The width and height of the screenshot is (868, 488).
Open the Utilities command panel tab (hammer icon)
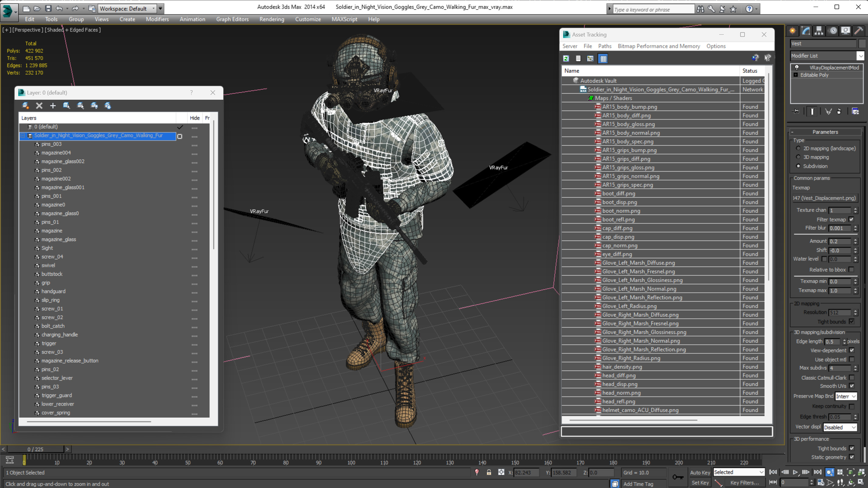[859, 31]
